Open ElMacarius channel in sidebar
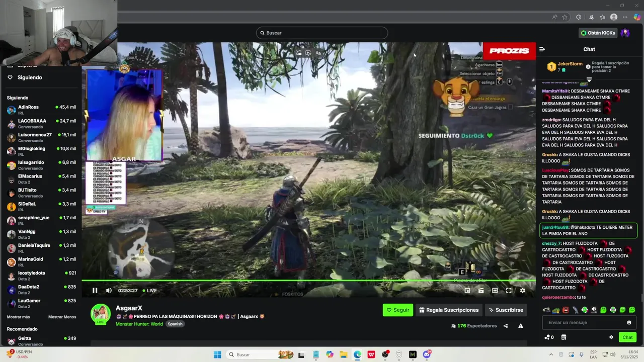 point(41,179)
